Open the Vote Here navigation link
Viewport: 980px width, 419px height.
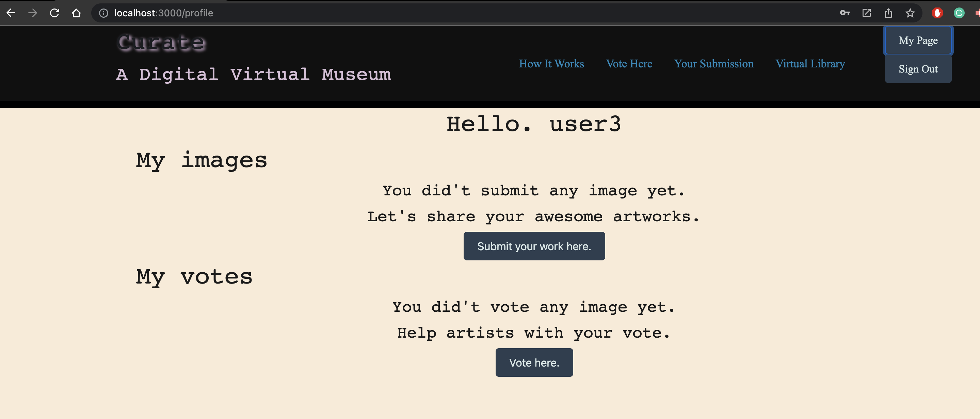tap(629, 64)
